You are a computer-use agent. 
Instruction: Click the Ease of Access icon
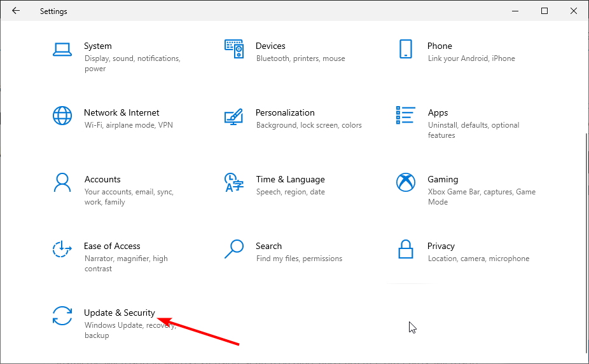[x=62, y=249]
